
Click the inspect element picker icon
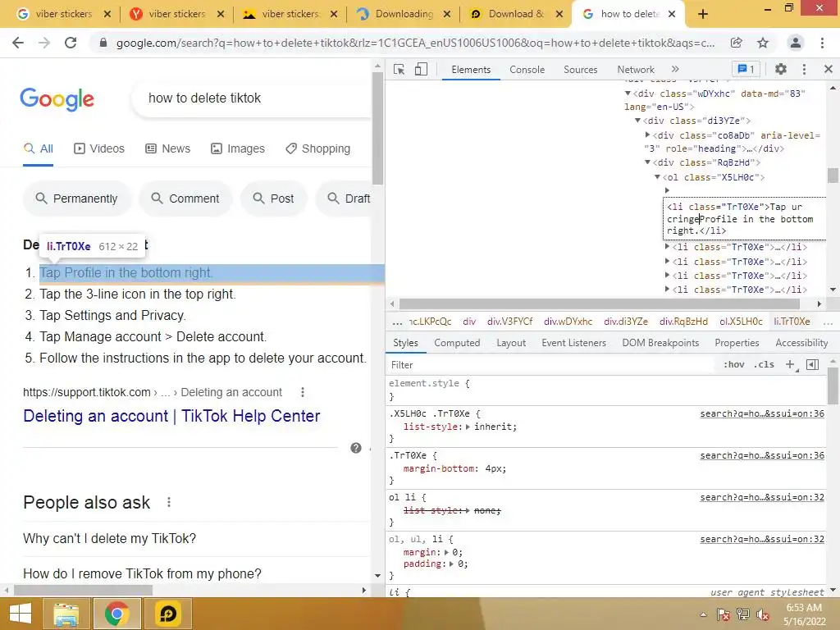point(399,70)
